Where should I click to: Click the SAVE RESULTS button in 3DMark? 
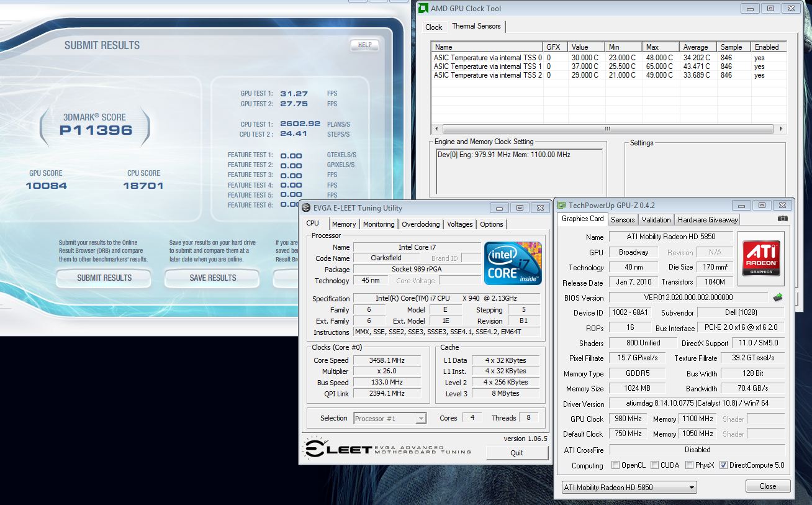(x=213, y=278)
